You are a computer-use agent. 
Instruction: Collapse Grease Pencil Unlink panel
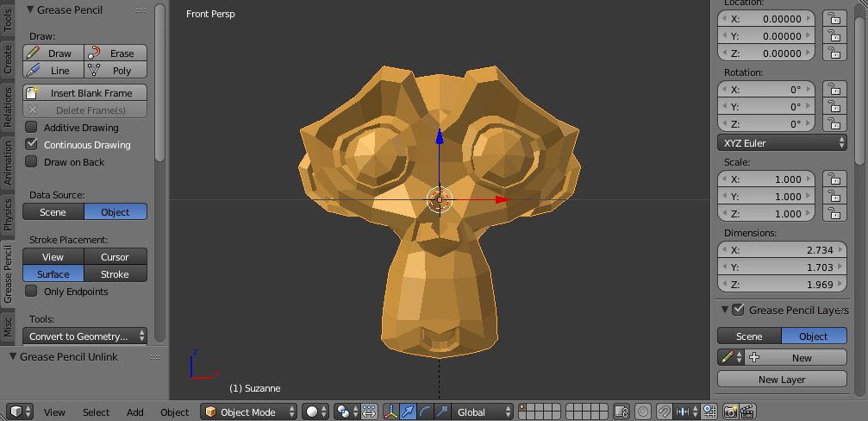pos(13,357)
